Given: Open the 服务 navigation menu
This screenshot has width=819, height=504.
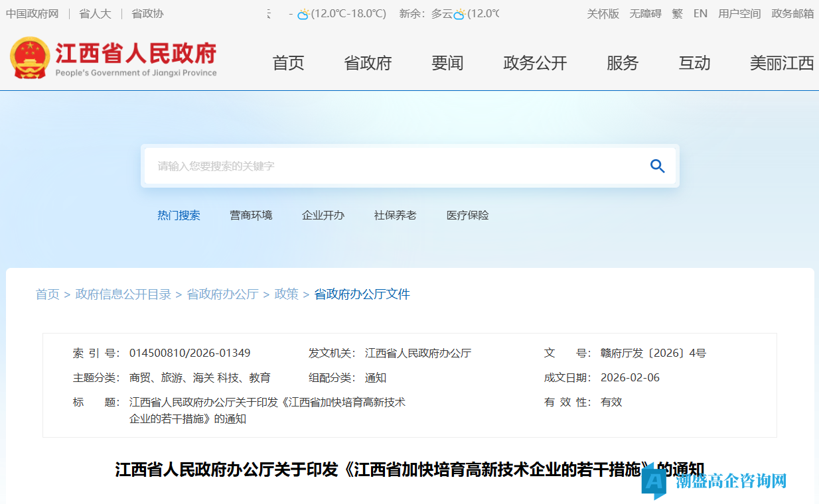Looking at the screenshot, I should pos(623,63).
